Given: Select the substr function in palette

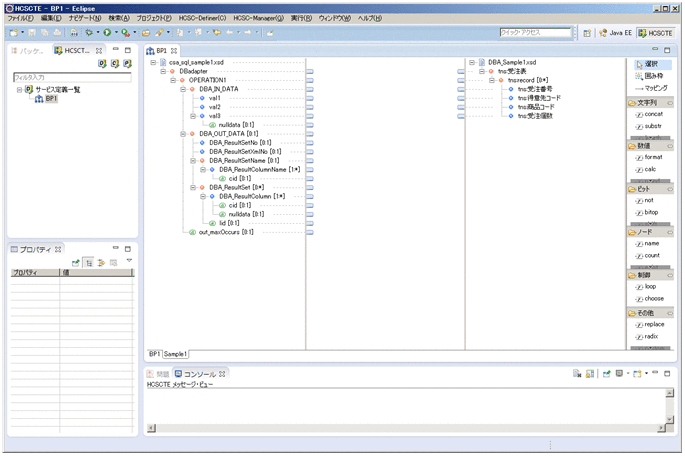Looking at the screenshot, I should tap(654, 127).
